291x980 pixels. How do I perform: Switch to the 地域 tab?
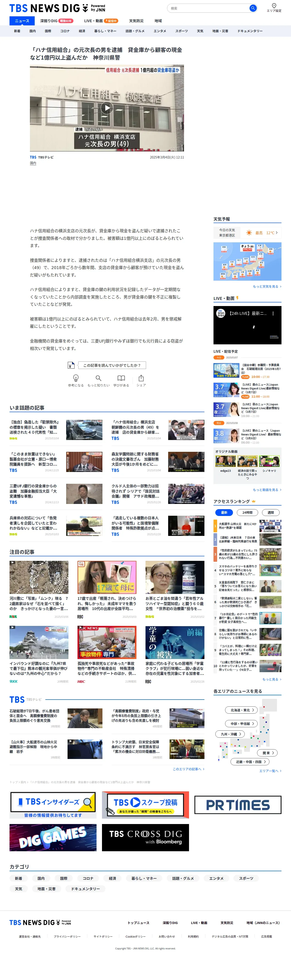click(158, 21)
